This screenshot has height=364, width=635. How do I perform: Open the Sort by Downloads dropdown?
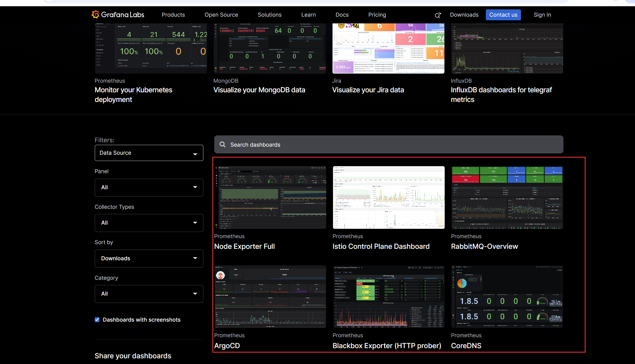[149, 258]
